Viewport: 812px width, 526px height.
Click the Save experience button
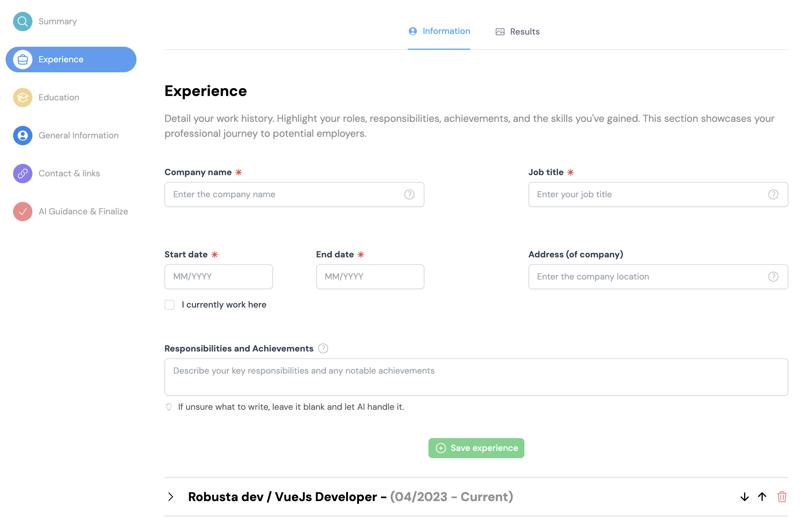pos(476,448)
